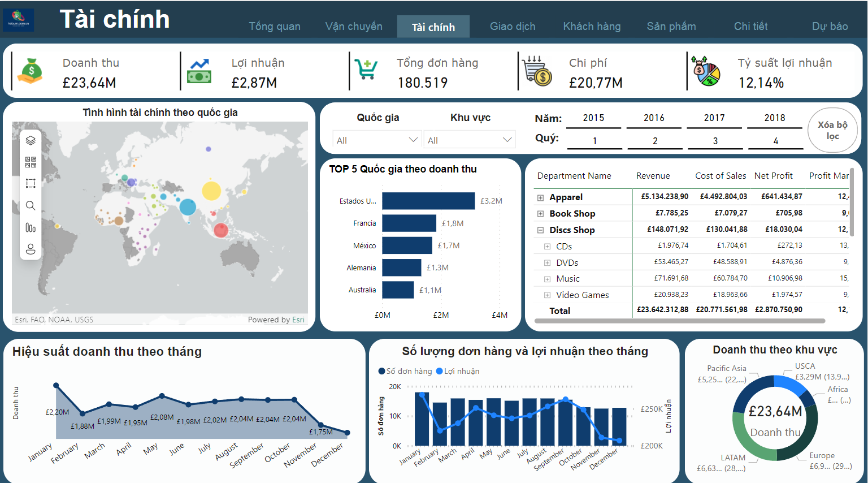This screenshot has width=868, height=483.
Task: Follow the Esri link under the map
Action: [x=298, y=320]
